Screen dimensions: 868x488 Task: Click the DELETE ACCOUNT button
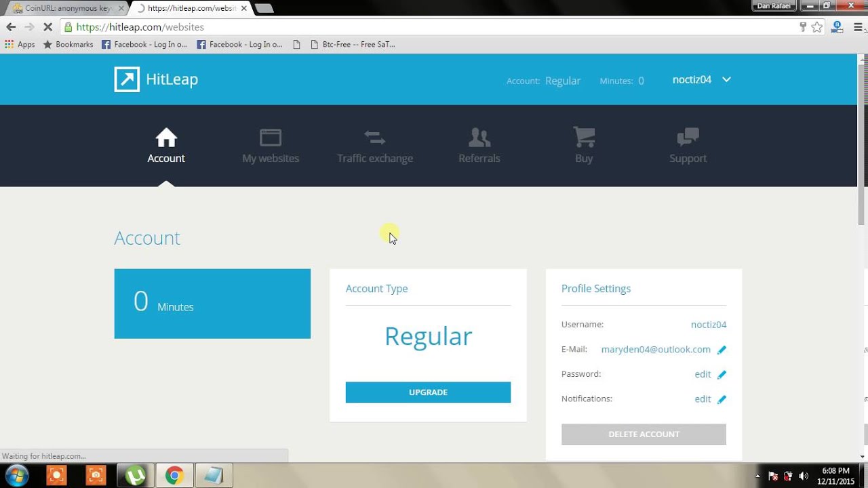pyautogui.click(x=644, y=434)
